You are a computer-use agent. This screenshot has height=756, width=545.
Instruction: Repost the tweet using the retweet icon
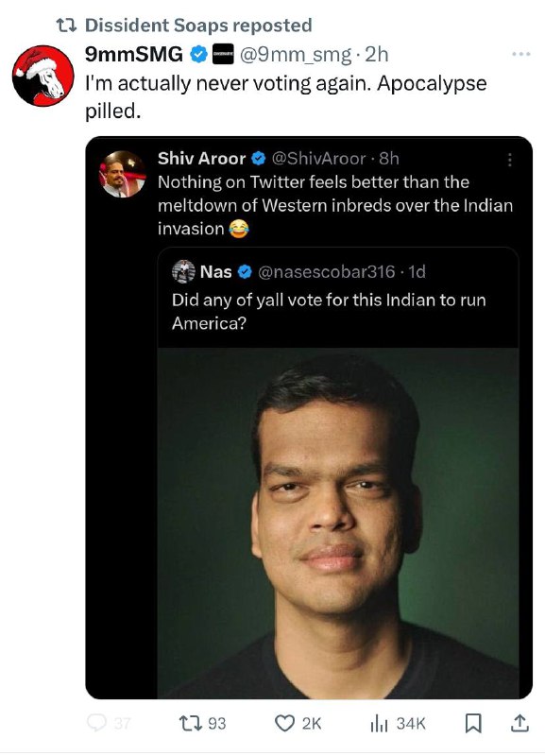point(187,723)
